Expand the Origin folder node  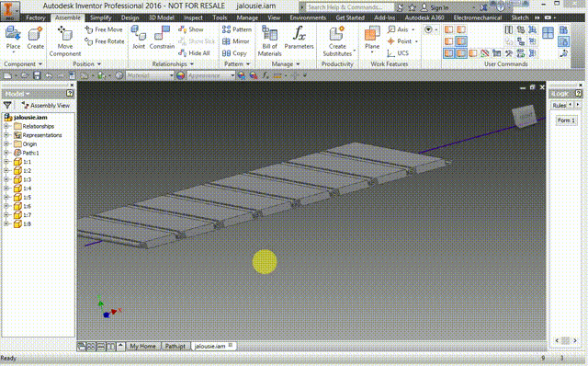6,143
